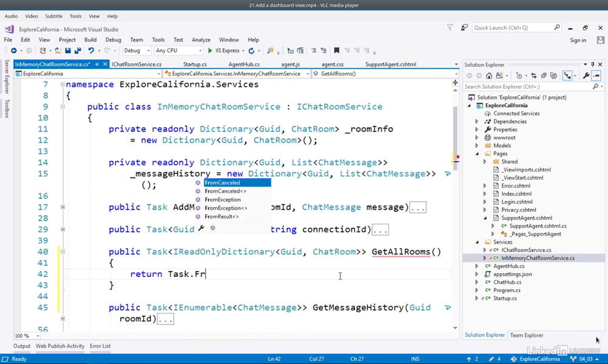
Task: Select Startup.cs in Solution Explorer
Action: pyautogui.click(x=505, y=298)
